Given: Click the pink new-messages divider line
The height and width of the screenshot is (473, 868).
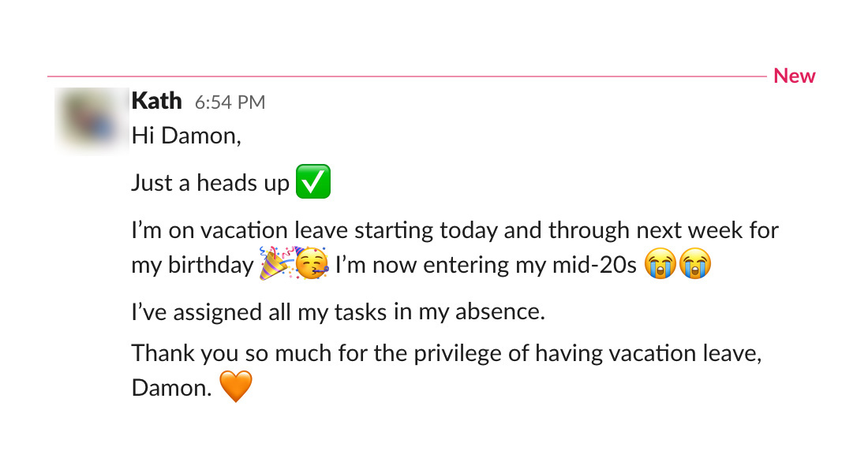Looking at the screenshot, I should [395, 76].
